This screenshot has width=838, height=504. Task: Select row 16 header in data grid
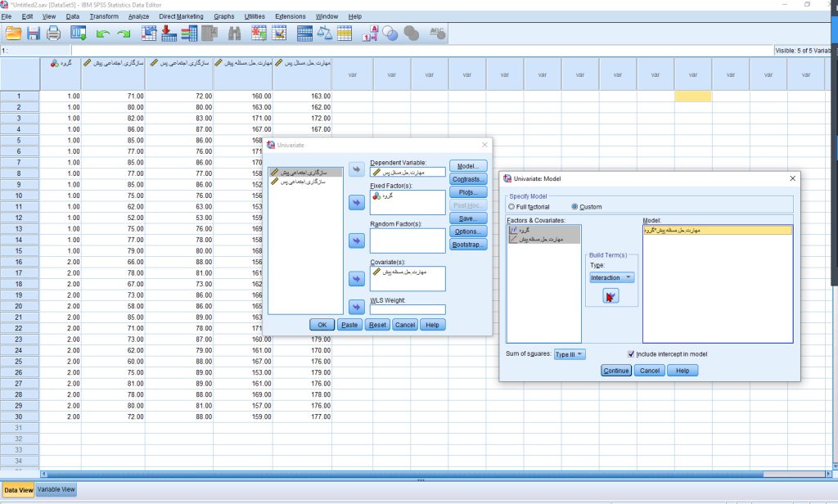(20, 262)
